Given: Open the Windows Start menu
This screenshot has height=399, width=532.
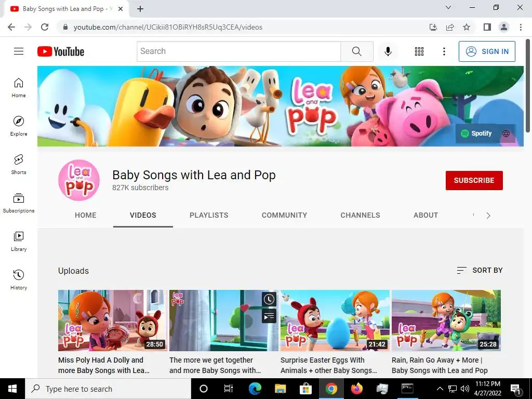Looking at the screenshot, I should pyautogui.click(x=12, y=389).
